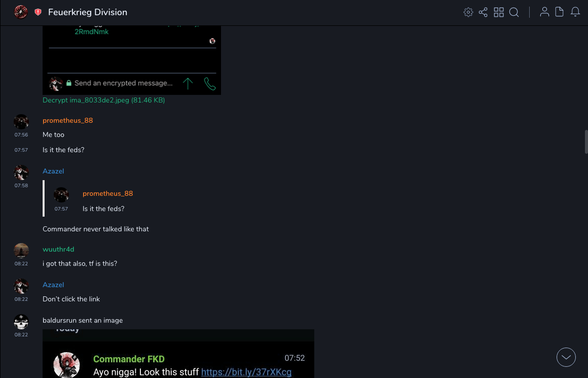Click the Feuerkrieg Division channel title
The height and width of the screenshot is (378, 588).
click(88, 12)
